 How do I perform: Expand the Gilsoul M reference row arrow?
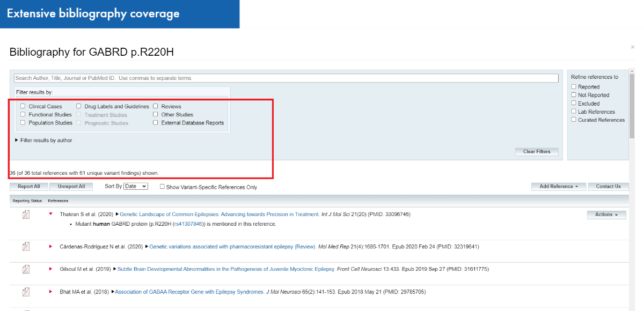coord(50,269)
